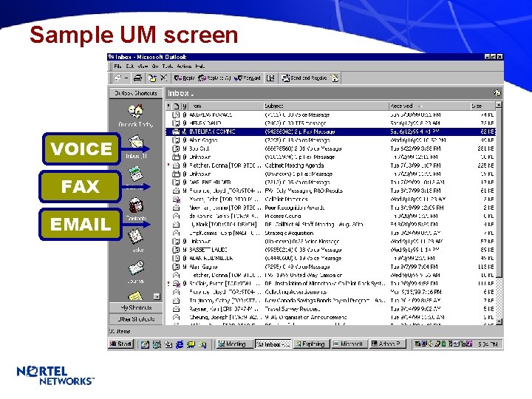Expand the Other Shortcuts group
The width and height of the screenshot is (532, 399).
[136, 319]
